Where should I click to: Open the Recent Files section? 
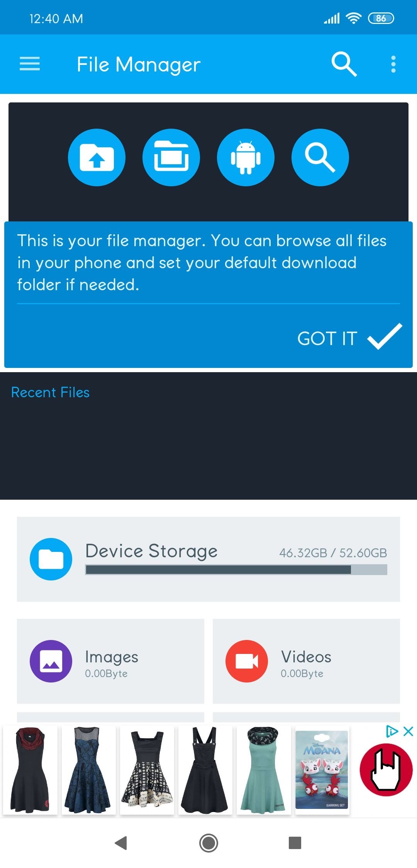50,392
